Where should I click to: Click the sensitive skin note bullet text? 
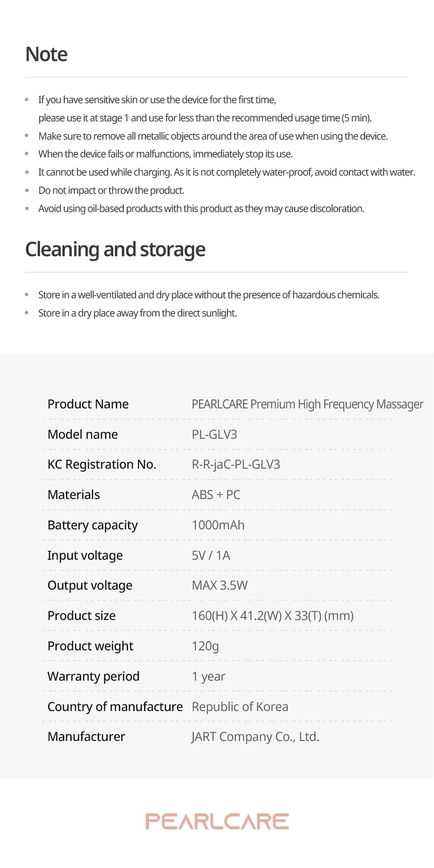(x=157, y=100)
